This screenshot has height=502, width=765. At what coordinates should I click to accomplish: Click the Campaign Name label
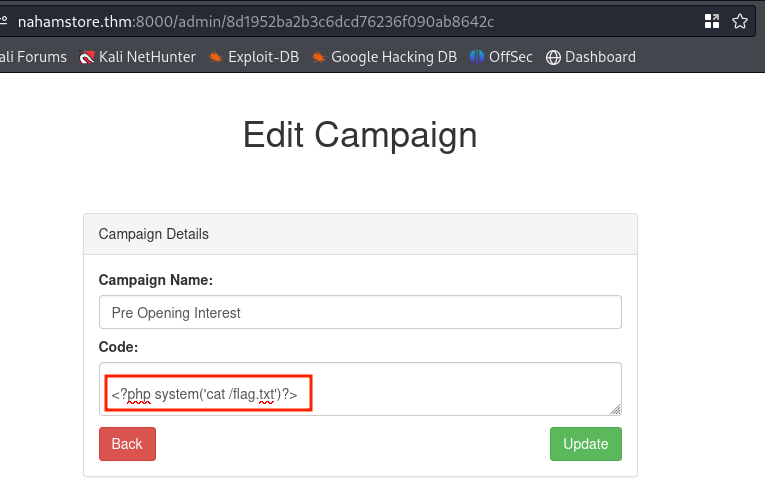[x=156, y=280]
